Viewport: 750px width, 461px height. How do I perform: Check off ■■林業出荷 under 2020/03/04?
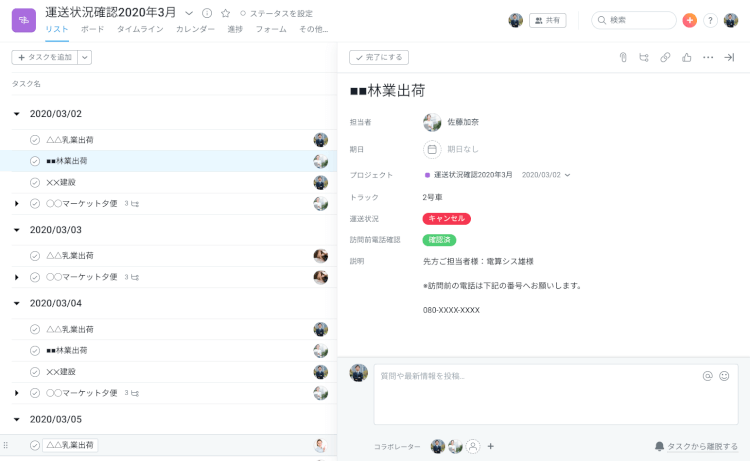(35, 351)
